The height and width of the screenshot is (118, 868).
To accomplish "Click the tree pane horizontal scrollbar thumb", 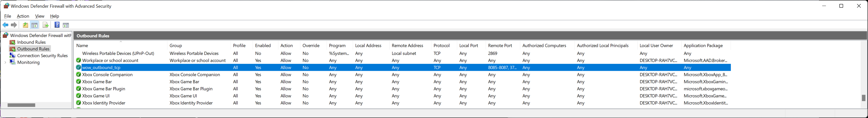I will [x=21, y=105].
